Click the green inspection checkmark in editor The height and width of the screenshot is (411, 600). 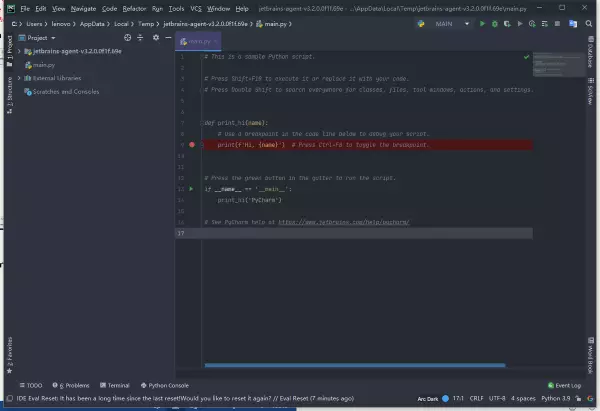click(x=527, y=57)
